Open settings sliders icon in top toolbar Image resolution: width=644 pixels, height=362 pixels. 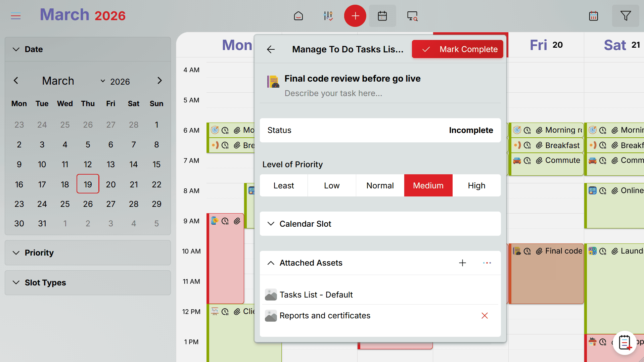tap(328, 16)
